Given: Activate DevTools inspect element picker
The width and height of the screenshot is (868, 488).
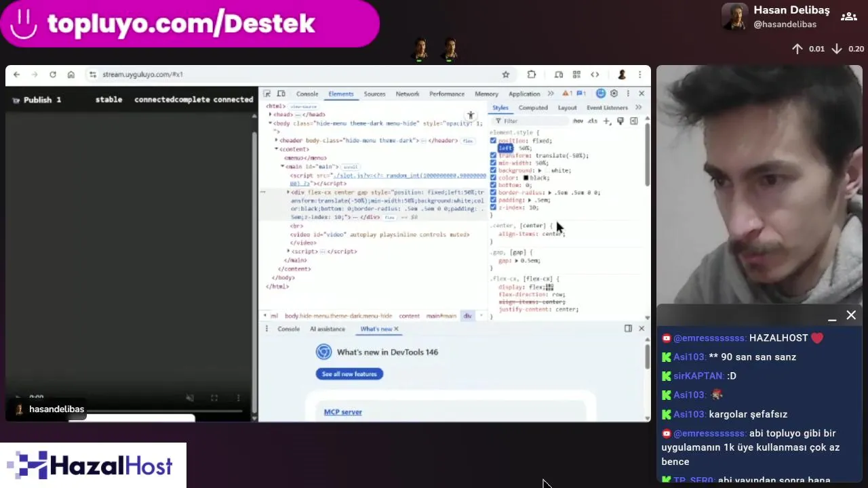Looking at the screenshot, I should coord(267,94).
